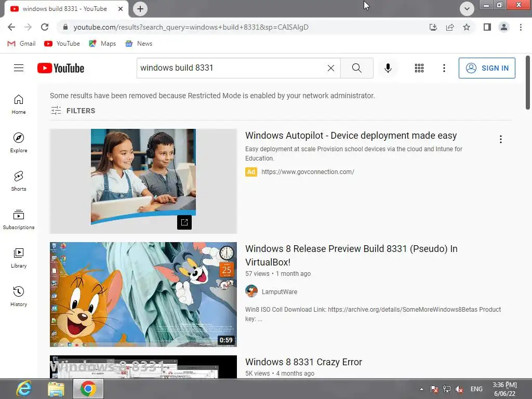Click the page vertical scrollbar
This screenshot has height=399, width=532.
point(528,83)
